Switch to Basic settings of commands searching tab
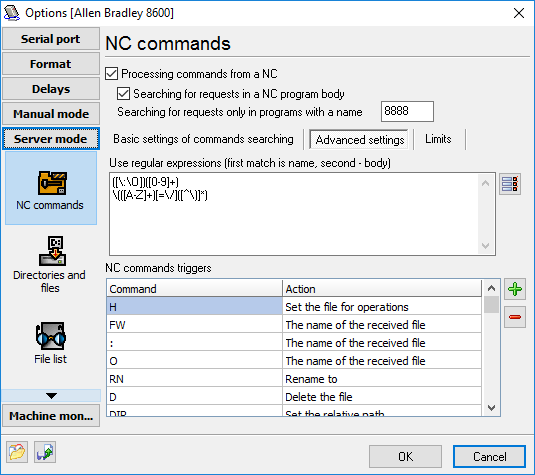This screenshot has width=535, height=475. 203,139
